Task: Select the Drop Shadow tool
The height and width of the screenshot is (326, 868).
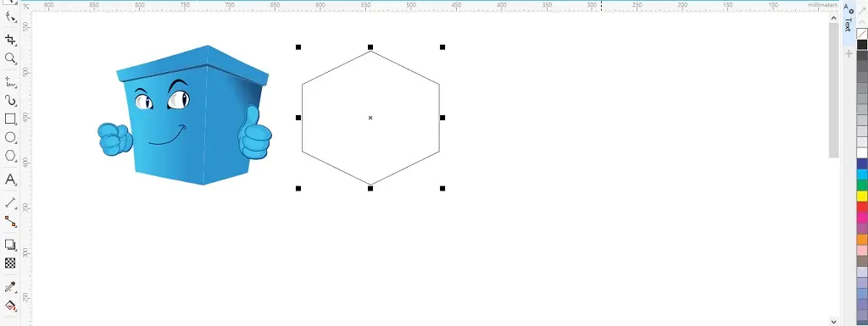Action: [x=10, y=244]
